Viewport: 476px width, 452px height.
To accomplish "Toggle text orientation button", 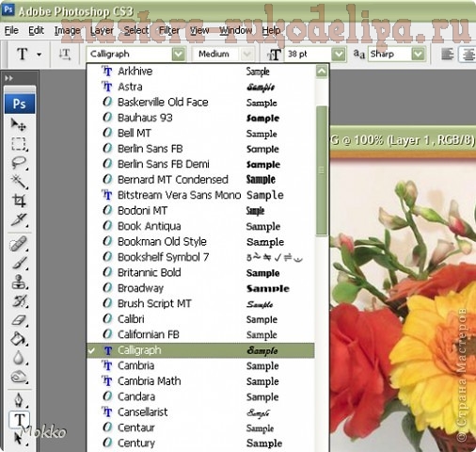I will click(65, 54).
